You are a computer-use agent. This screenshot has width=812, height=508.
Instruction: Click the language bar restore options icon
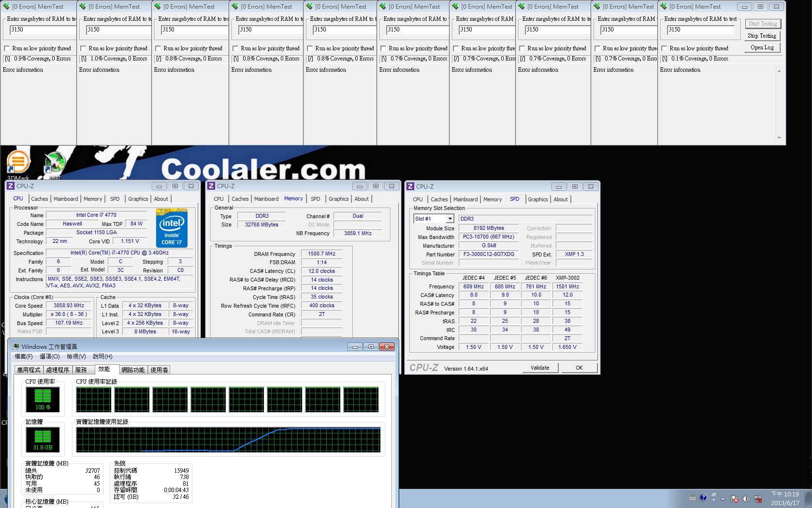[x=714, y=495]
